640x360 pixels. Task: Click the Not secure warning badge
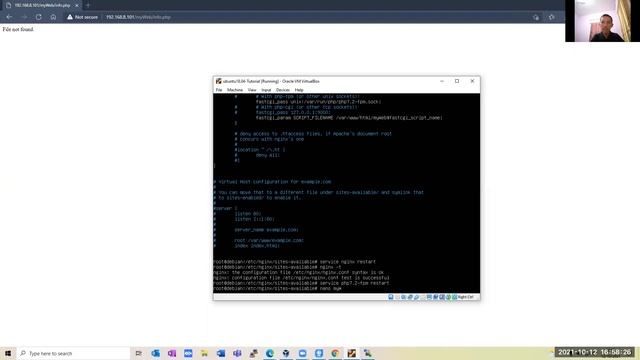click(82, 17)
